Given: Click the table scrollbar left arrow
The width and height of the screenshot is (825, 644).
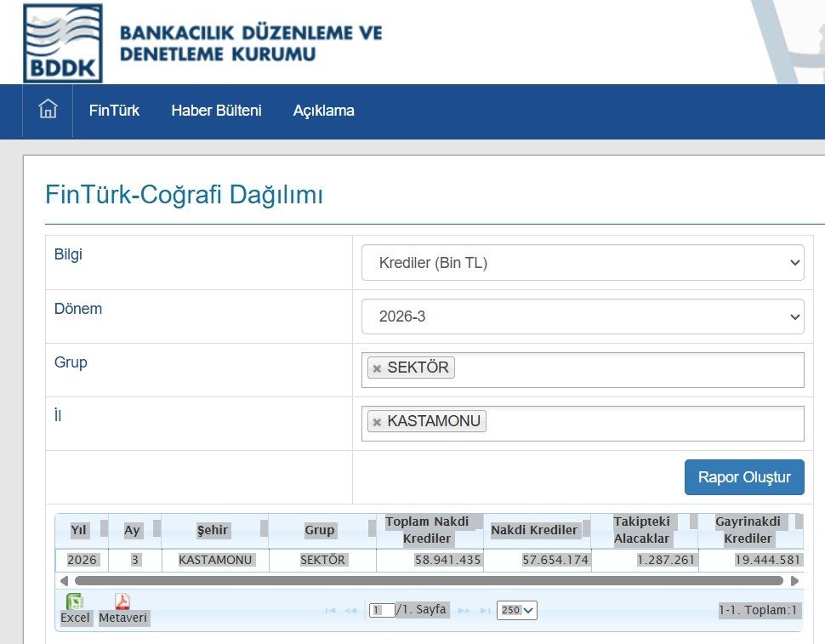Looking at the screenshot, I should tap(64, 581).
